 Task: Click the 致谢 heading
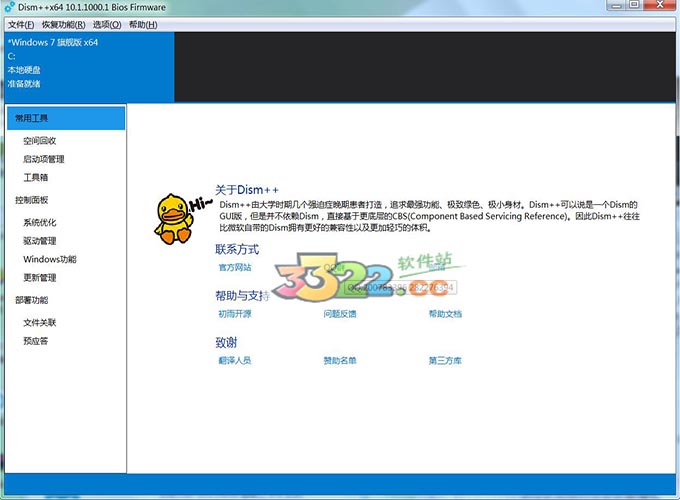226,343
